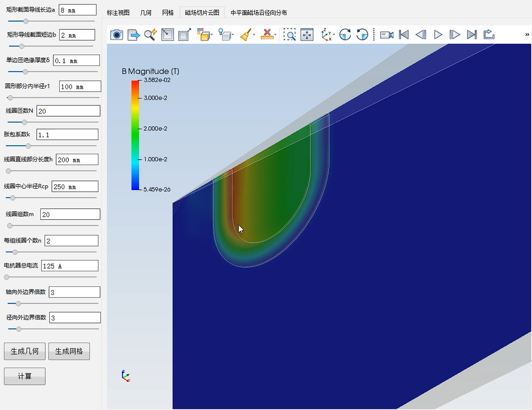This screenshot has height=410, width=532.
Task: Click the broom clear-selection icon
Action: click(246, 35)
